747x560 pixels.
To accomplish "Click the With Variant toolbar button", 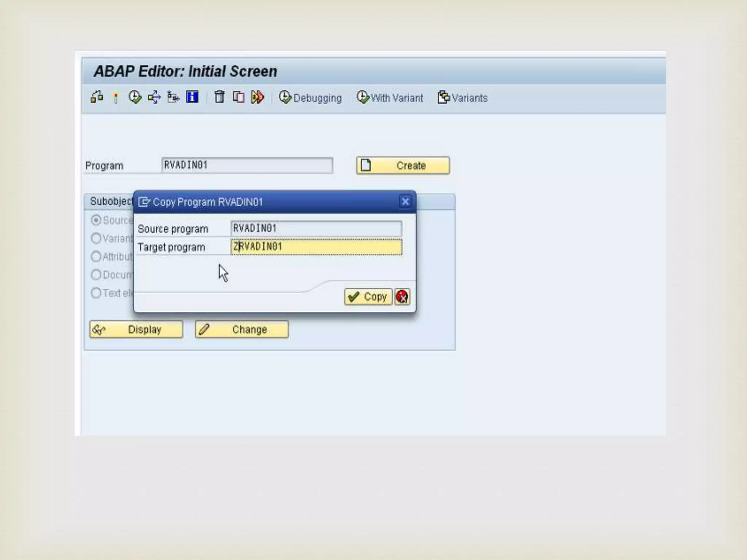I will [390, 98].
